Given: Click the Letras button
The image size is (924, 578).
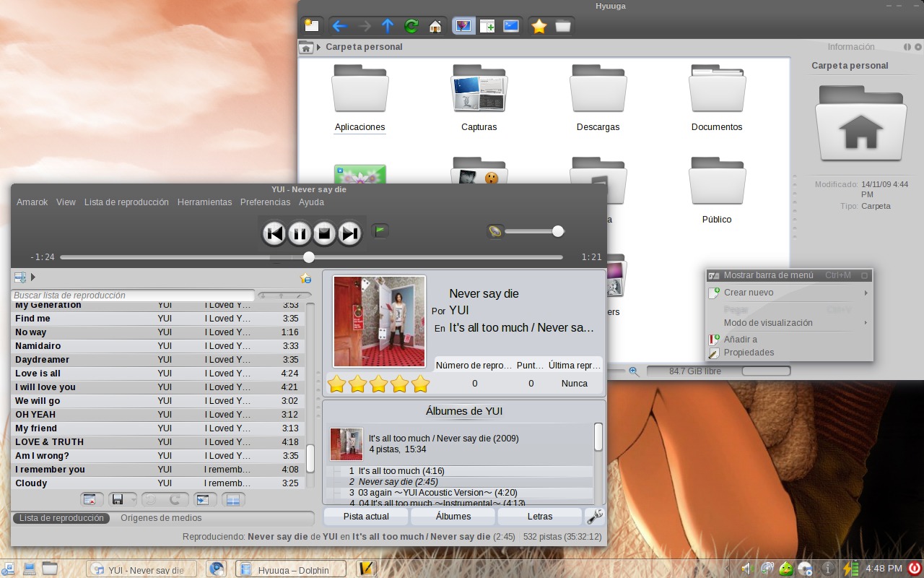Looking at the screenshot, I should (x=540, y=517).
